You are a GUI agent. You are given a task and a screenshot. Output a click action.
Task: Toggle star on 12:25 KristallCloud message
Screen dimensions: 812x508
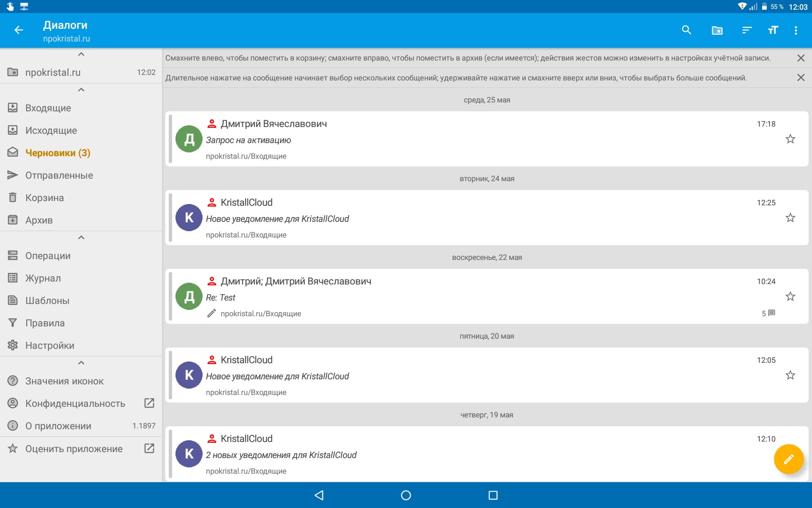click(790, 218)
